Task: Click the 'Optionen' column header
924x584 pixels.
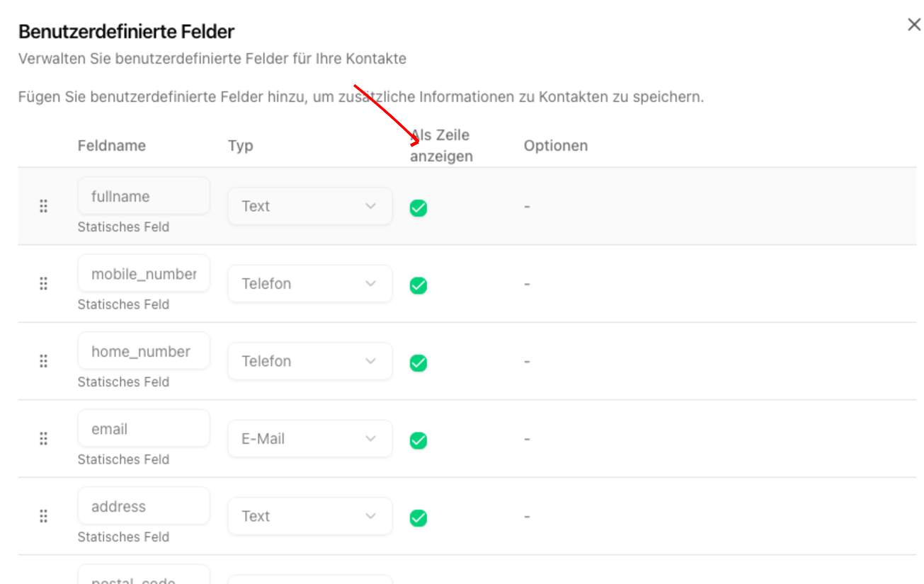Action: pos(556,145)
